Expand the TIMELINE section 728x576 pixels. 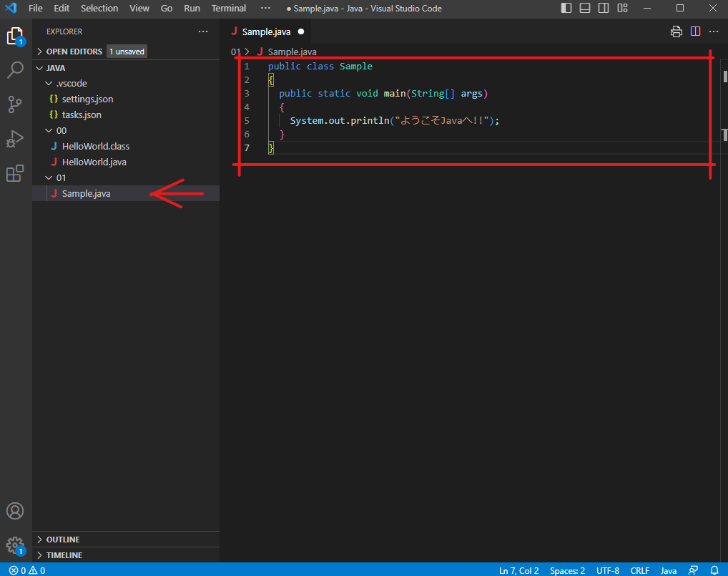click(x=64, y=555)
